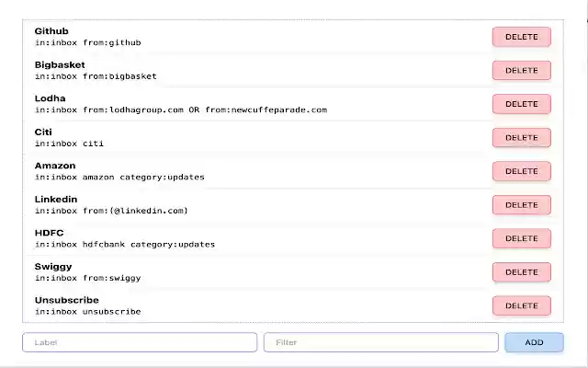
Task: Select the Unsubscribe label name
Action: click(66, 300)
